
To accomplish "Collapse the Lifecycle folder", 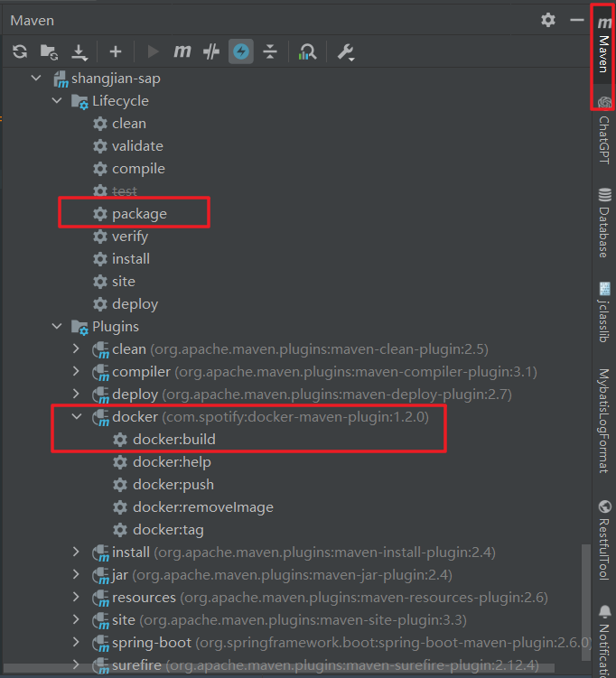I will 57,101.
